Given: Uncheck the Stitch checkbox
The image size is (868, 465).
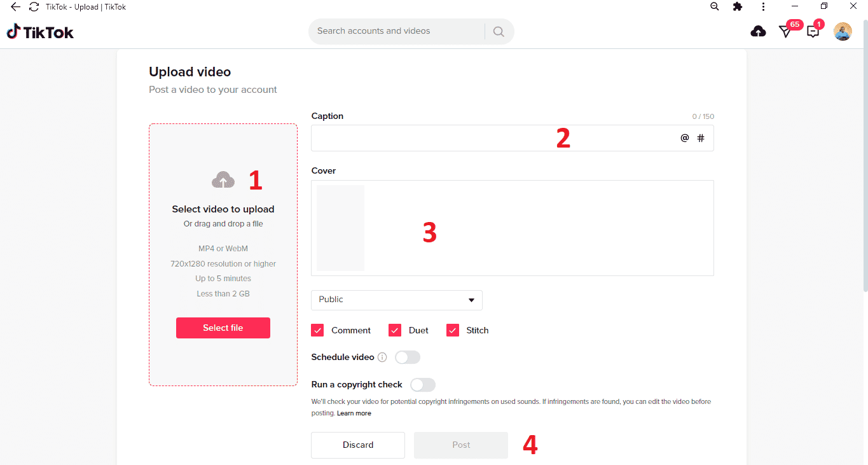Looking at the screenshot, I should 453,330.
